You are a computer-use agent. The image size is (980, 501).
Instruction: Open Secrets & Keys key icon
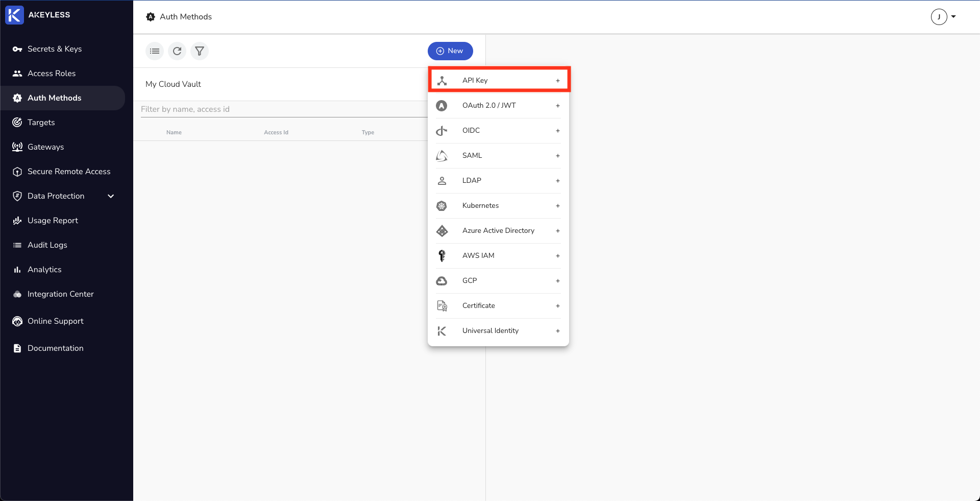(17, 49)
